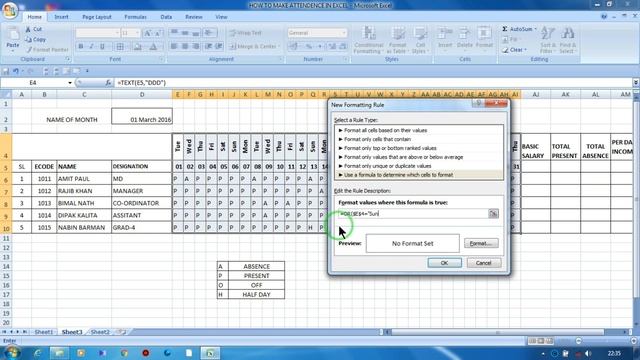Switch to the Home ribbon tab
Image resolution: width=640 pixels, height=360 pixels.
pyautogui.click(x=34, y=17)
